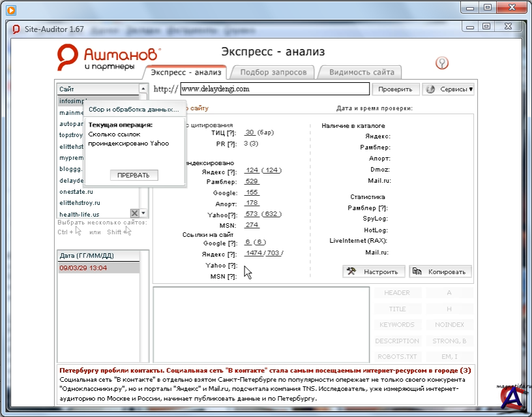Click the X delete icon in site list
Viewport: 532px width, 417px height.
tap(134, 213)
